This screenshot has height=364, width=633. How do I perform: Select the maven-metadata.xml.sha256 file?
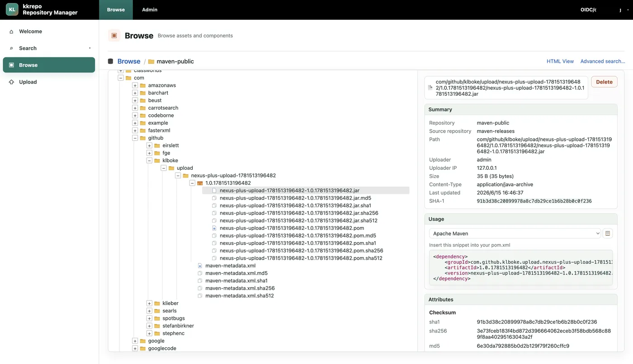pos(240,288)
